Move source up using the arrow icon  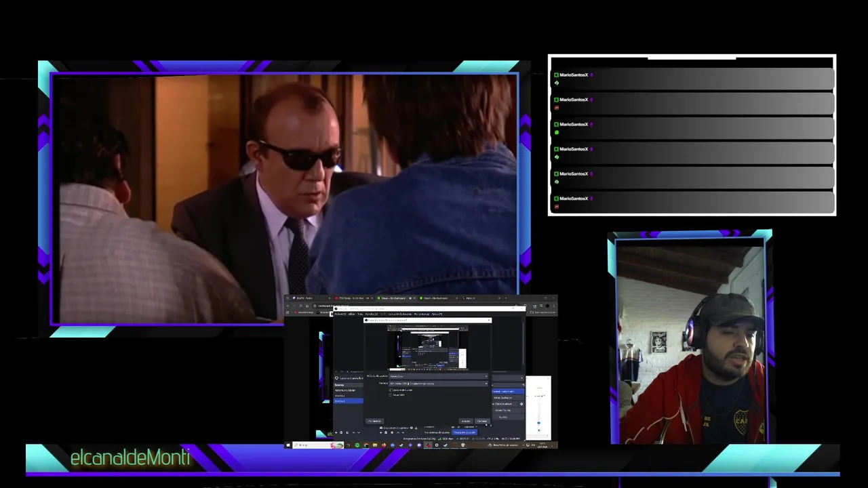click(398, 432)
